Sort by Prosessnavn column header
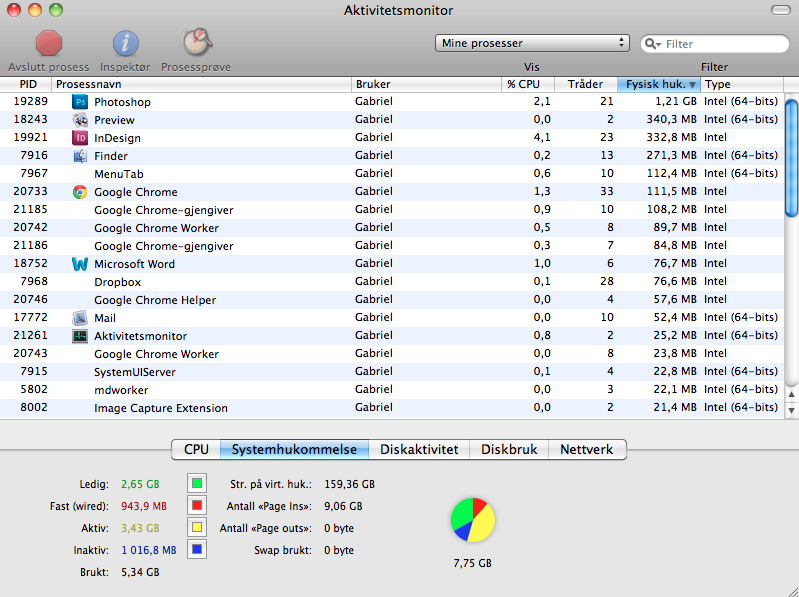 pos(201,85)
